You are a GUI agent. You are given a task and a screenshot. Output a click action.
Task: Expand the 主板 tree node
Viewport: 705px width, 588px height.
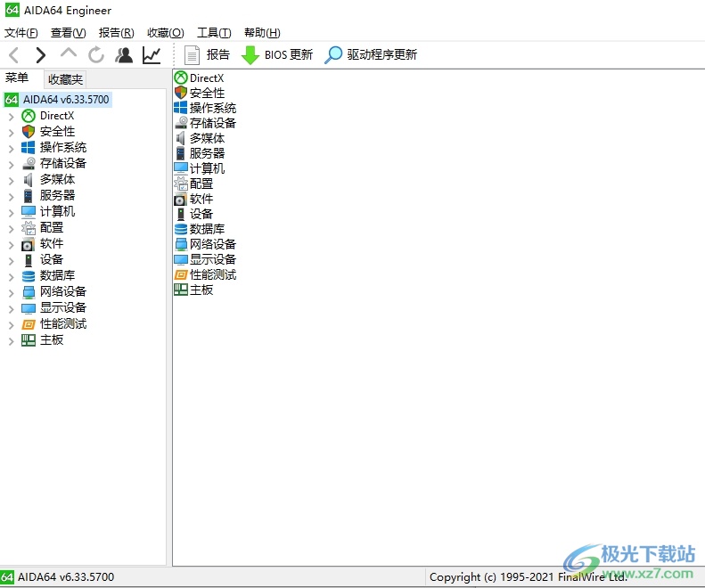pyautogui.click(x=12, y=340)
